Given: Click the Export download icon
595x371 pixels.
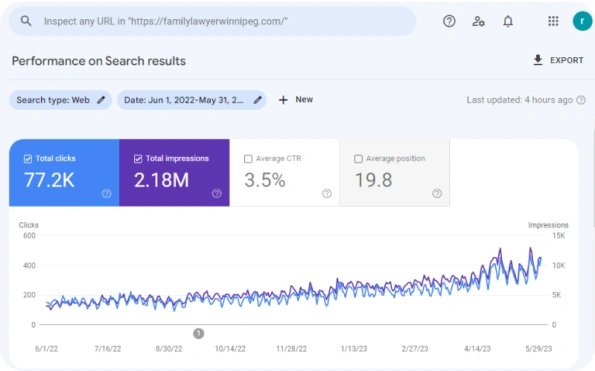Looking at the screenshot, I should click(538, 60).
